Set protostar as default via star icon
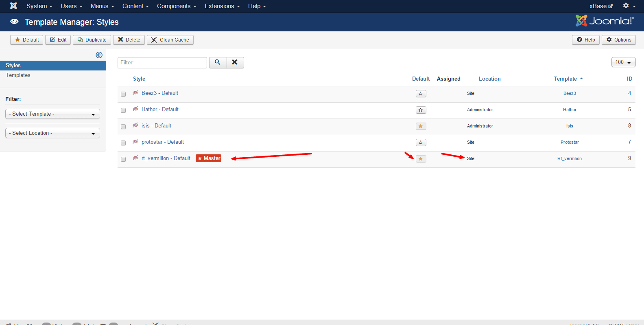 pos(421,143)
